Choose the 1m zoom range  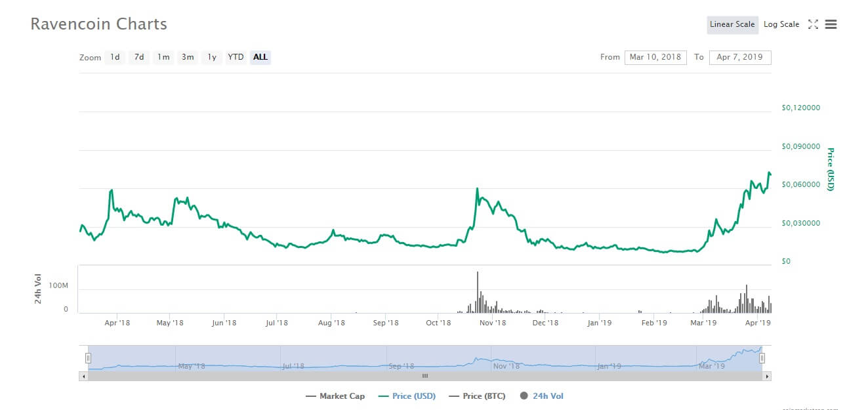pos(163,57)
